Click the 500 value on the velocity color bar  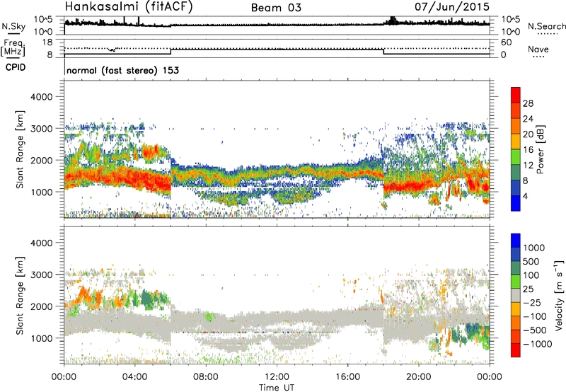(531, 261)
